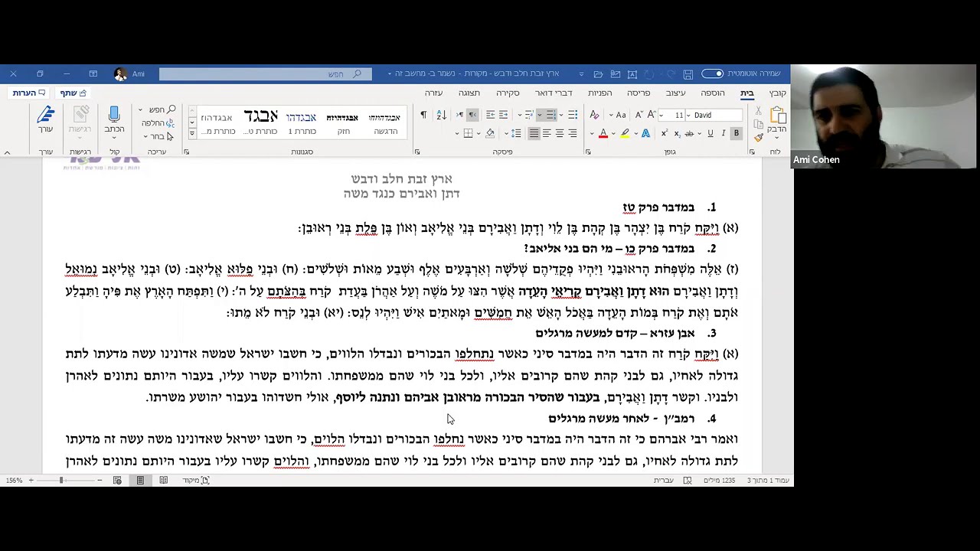
Task: Switch to the Layout (פריסה) tab
Action: [638, 93]
